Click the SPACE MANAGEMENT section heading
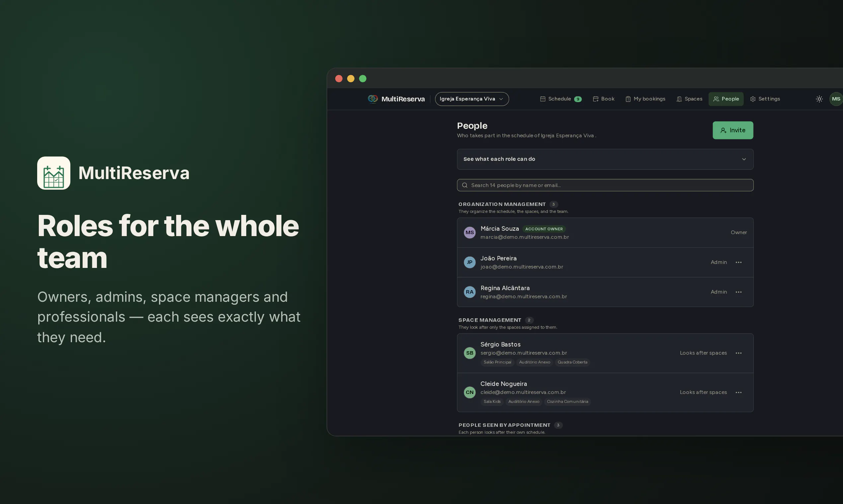Screen dimensions: 843x504 pos(490,320)
